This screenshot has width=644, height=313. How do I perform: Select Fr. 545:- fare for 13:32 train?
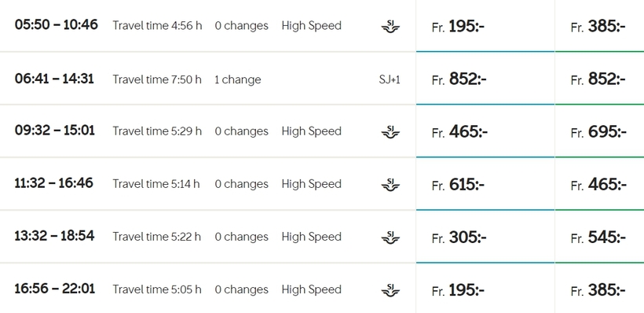point(599,236)
